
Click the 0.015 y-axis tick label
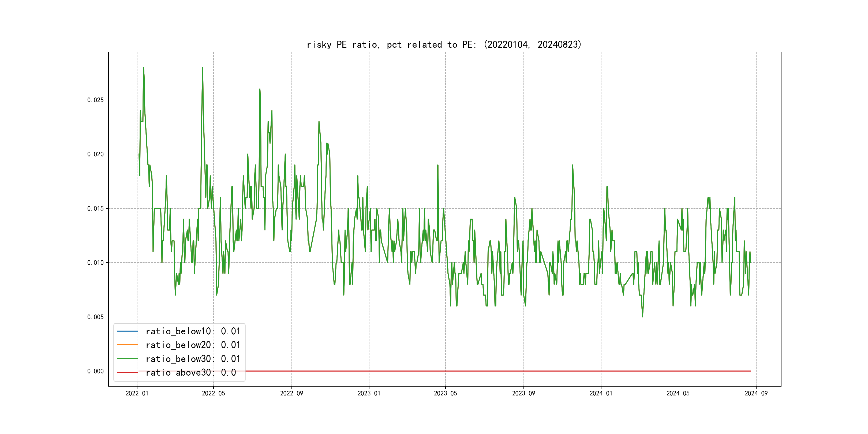[x=95, y=209]
